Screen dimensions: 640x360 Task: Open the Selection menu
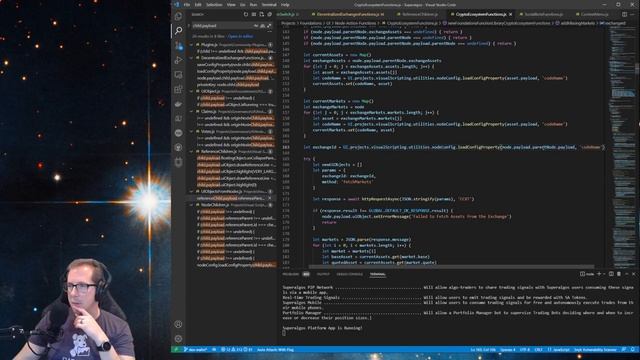point(214,4)
